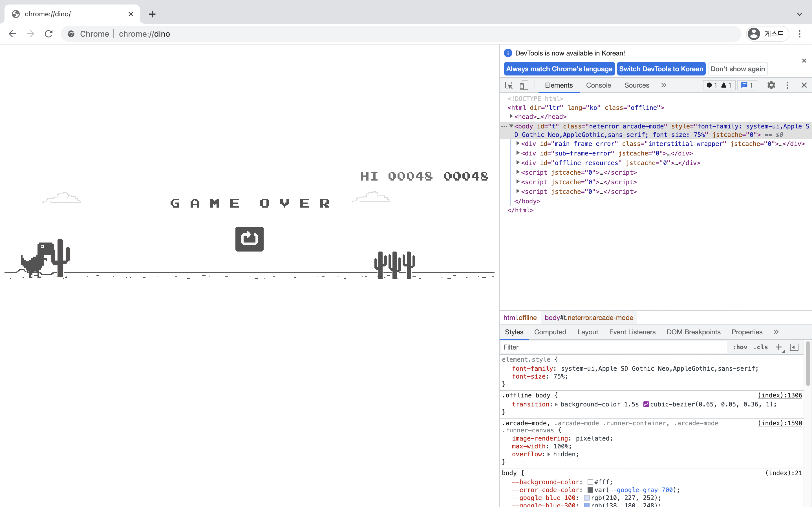Toggle the device toolbar icon
Viewport: 812px width, 507px height.
[x=524, y=85]
